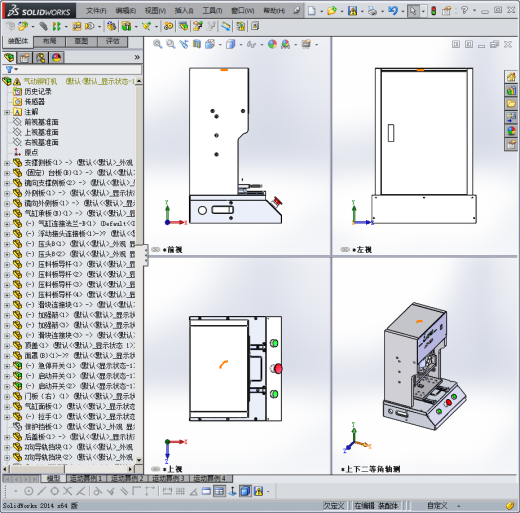Click the Select cursor tool
Image resolution: width=520 pixels, height=513 pixels.
click(x=413, y=11)
